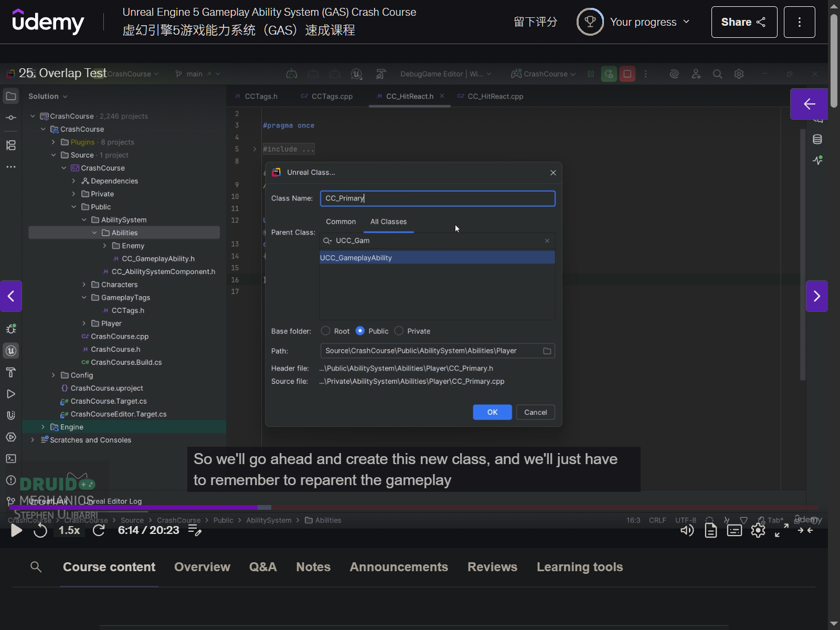840x630 pixels.
Task: Expand folded #include region in editor
Action: coord(254,149)
